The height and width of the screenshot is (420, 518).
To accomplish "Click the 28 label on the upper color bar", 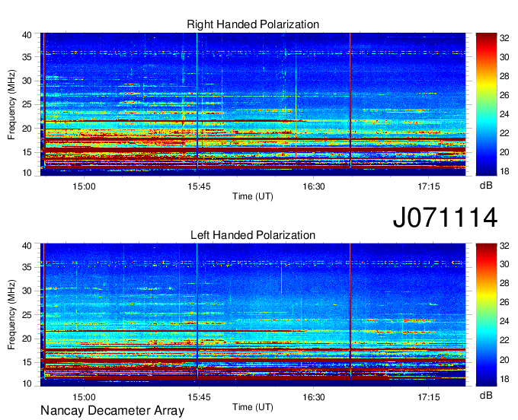I will point(504,76).
